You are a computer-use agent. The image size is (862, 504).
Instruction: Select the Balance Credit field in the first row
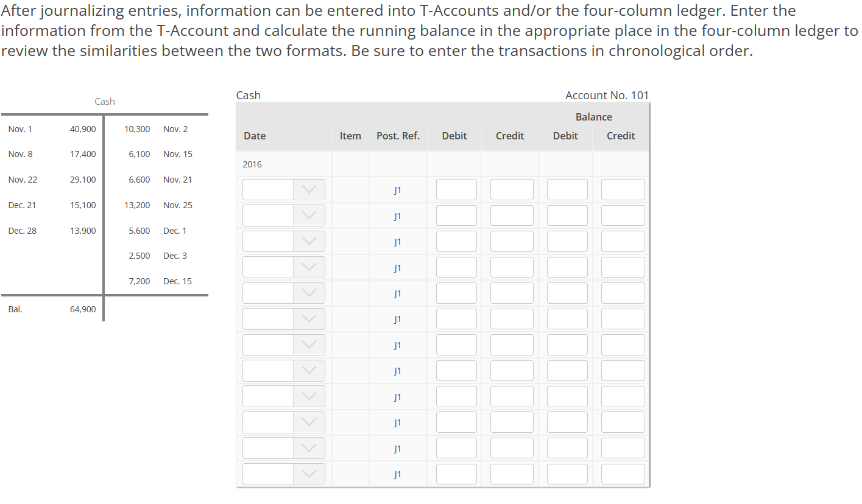623,189
